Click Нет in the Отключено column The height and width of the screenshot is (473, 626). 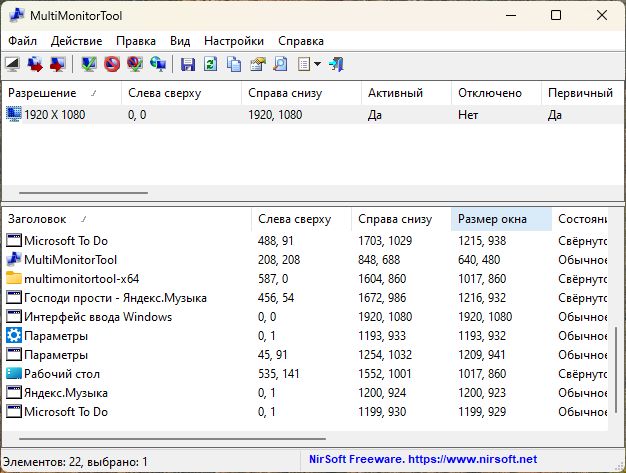[x=468, y=115]
